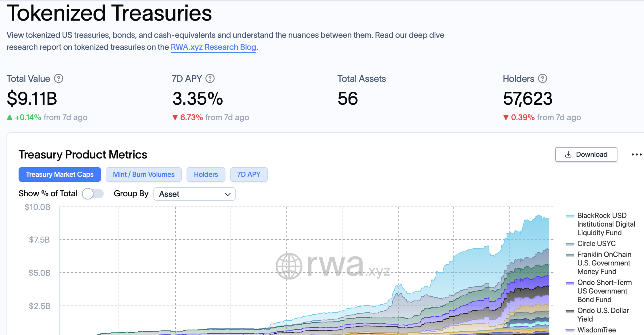
Task: Click the red down-arrow beside 6.73%
Action: 175,117
